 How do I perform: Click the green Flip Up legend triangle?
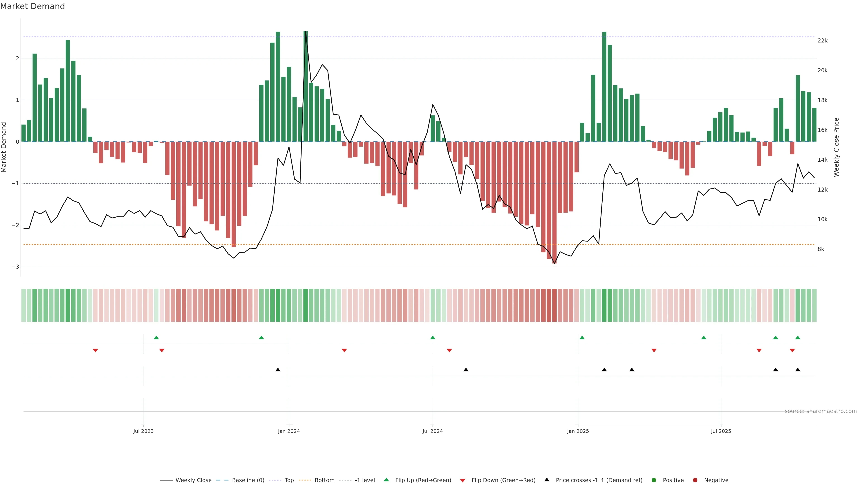pyautogui.click(x=387, y=480)
